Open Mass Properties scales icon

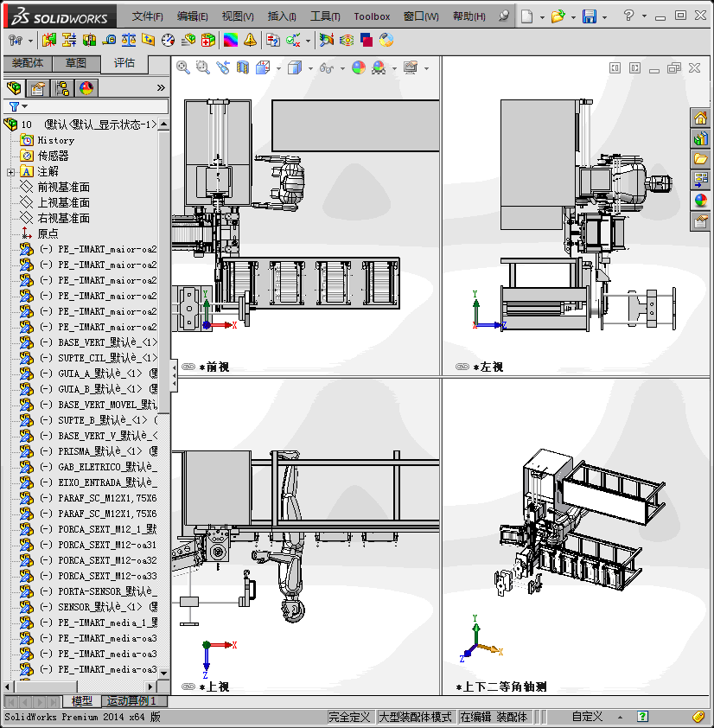[129, 41]
